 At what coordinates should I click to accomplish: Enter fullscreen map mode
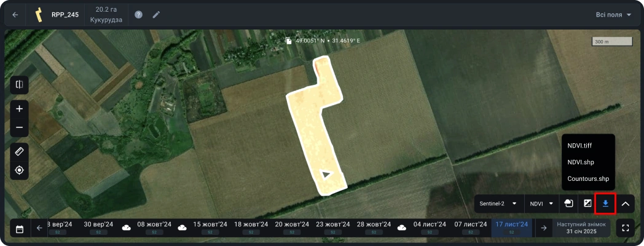click(x=626, y=228)
